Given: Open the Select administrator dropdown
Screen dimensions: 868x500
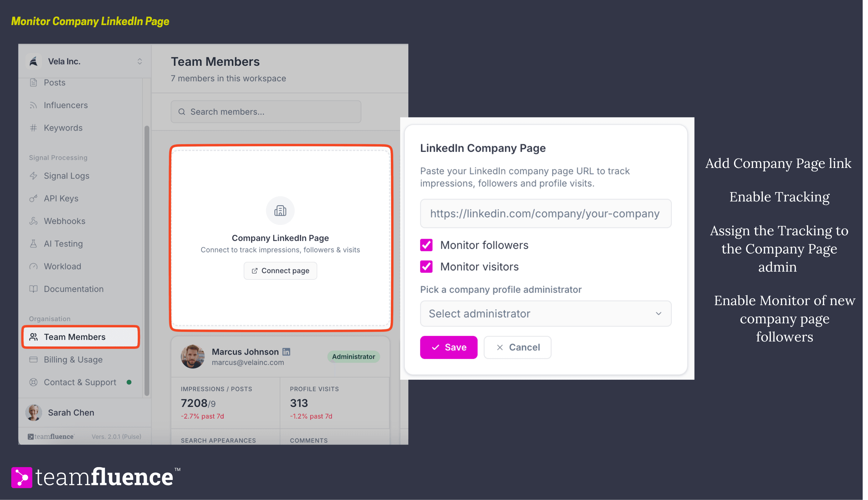Looking at the screenshot, I should coord(546,314).
